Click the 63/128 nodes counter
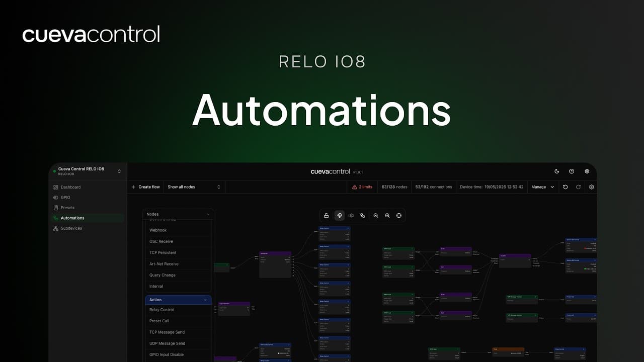644x362 pixels. [x=394, y=187]
